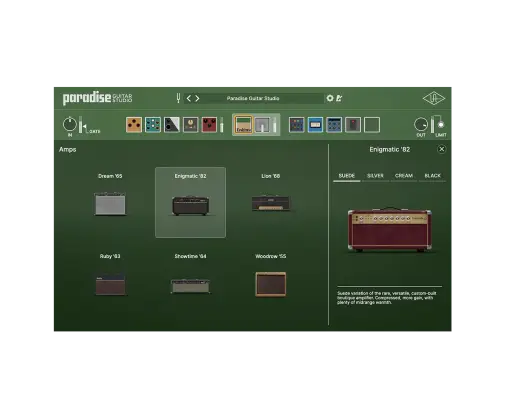The height and width of the screenshot is (400, 509).
Task: Click the icon right of settings gear
Action: 339,98
